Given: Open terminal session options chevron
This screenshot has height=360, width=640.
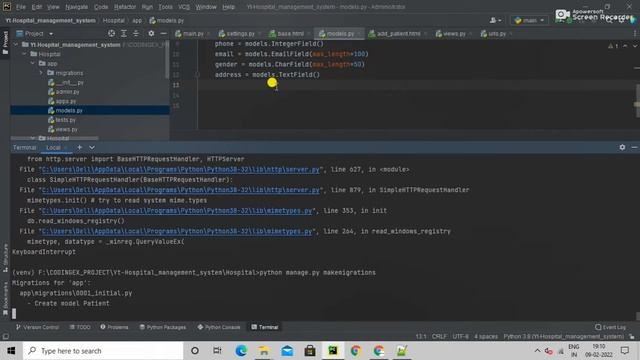Looking at the screenshot, I should point(92,147).
